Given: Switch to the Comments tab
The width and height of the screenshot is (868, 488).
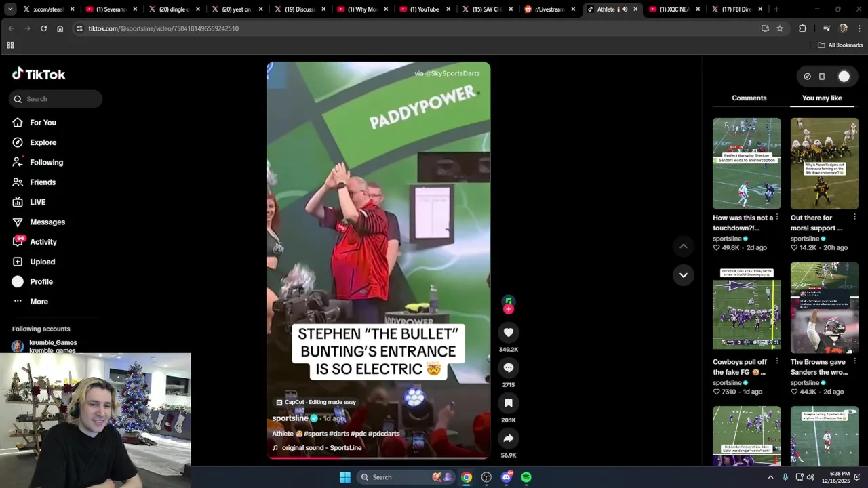Looking at the screenshot, I should (x=749, y=98).
